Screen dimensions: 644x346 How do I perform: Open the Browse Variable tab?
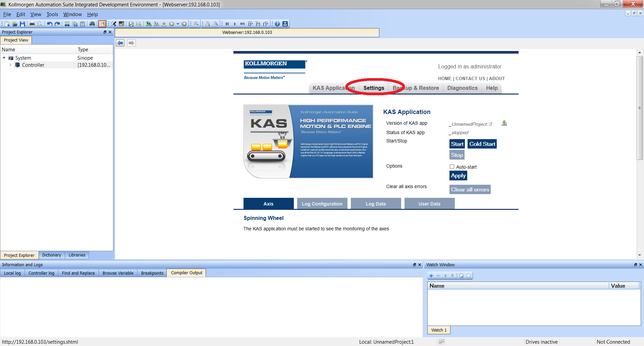[118, 273]
